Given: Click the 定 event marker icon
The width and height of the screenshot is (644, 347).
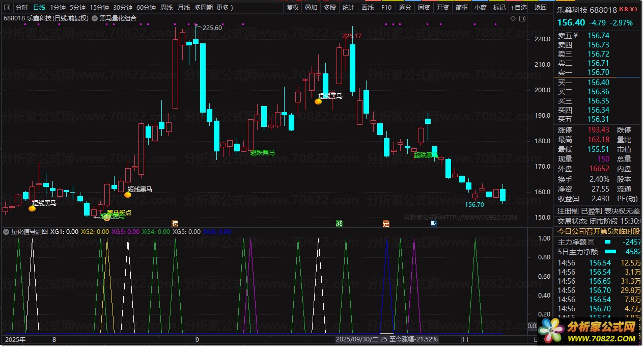Looking at the screenshot, I should [386, 223].
